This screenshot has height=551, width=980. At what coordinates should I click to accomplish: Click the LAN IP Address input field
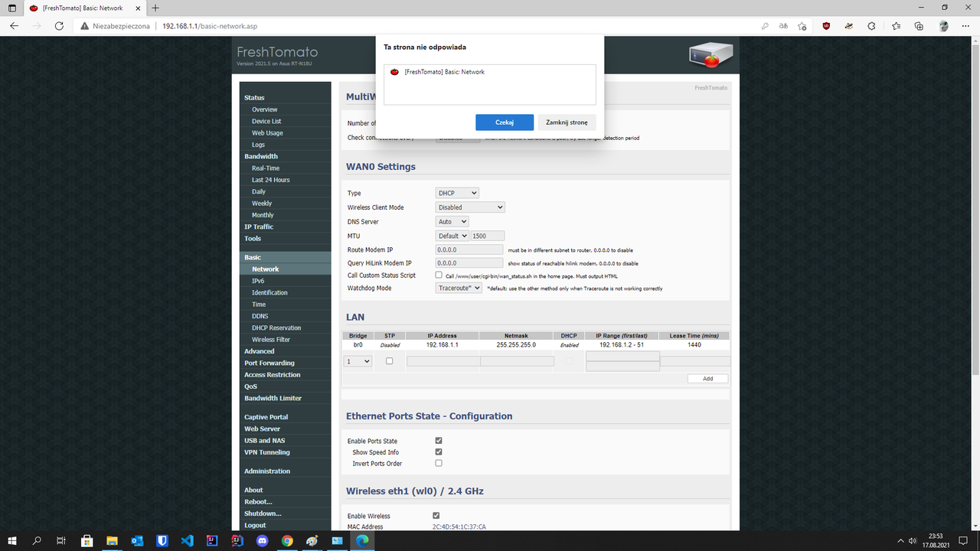(x=443, y=361)
